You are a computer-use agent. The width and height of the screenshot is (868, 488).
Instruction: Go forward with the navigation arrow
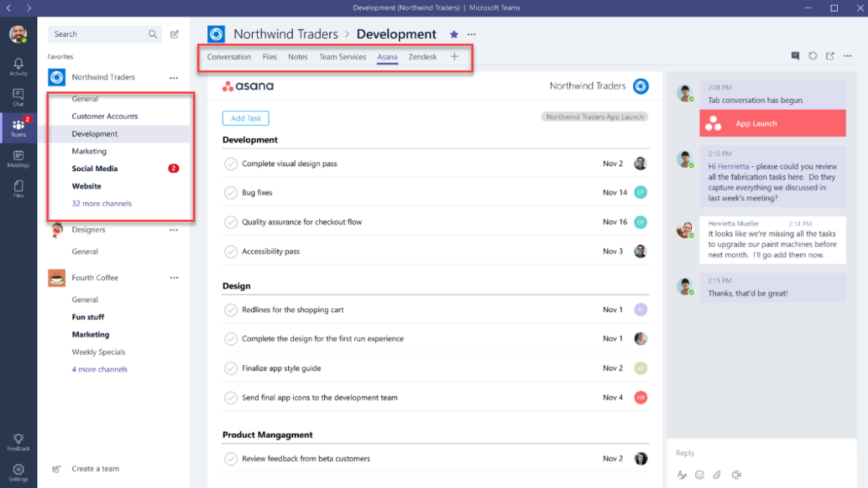point(28,8)
